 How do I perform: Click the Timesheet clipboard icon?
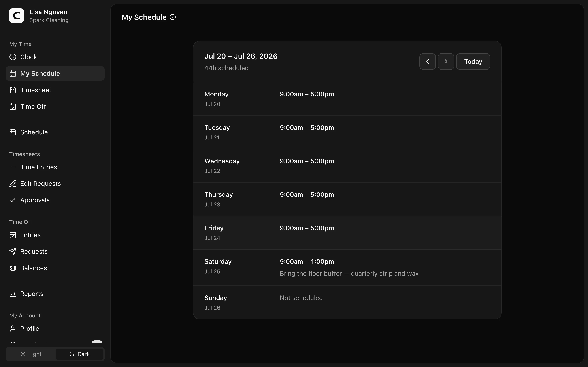(x=13, y=90)
